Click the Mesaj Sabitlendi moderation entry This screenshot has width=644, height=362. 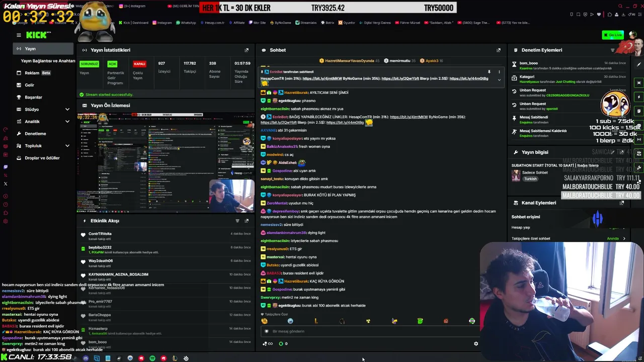569,120
